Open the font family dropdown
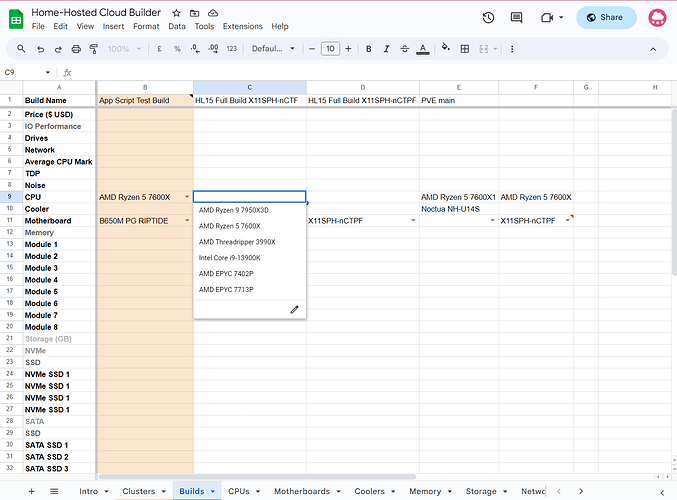 [273, 49]
